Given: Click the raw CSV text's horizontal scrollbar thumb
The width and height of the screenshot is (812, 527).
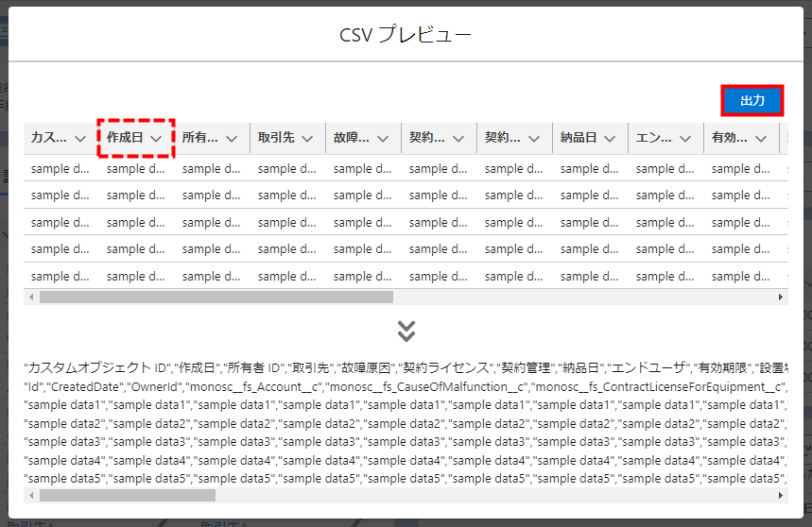Looking at the screenshot, I should (x=128, y=495).
